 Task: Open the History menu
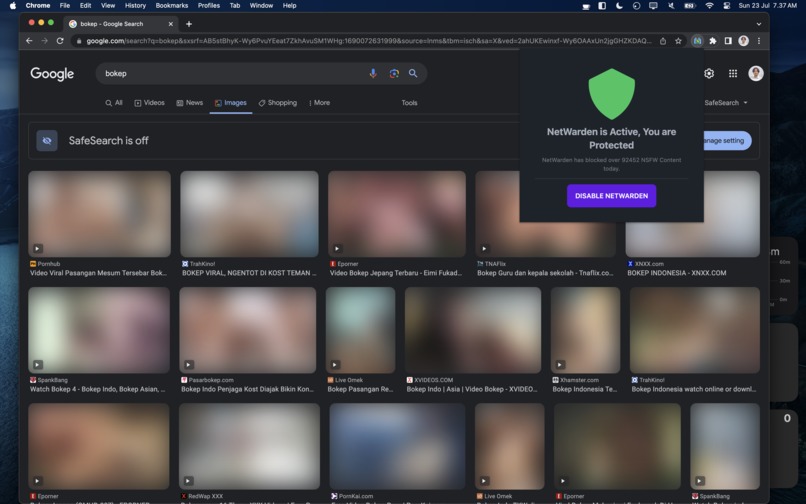[x=135, y=6]
